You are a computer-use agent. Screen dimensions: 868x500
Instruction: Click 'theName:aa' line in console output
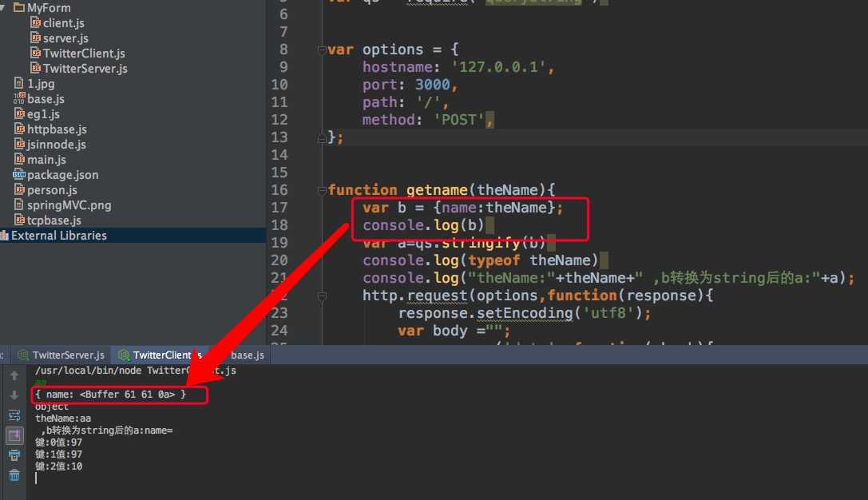click(63, 418)
